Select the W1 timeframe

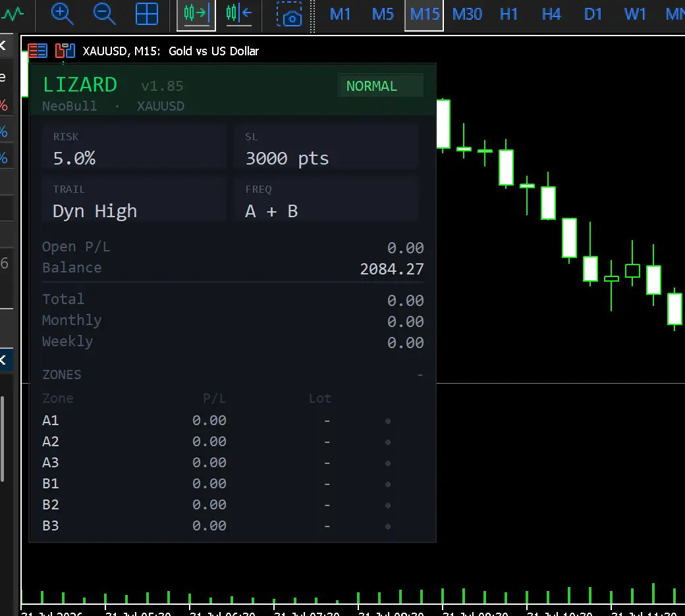point(635,14)
